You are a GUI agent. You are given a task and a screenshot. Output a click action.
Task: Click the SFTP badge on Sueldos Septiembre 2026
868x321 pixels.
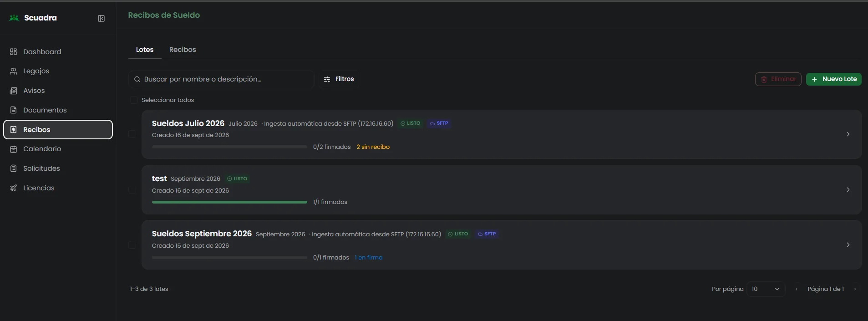tap(487, 234)
